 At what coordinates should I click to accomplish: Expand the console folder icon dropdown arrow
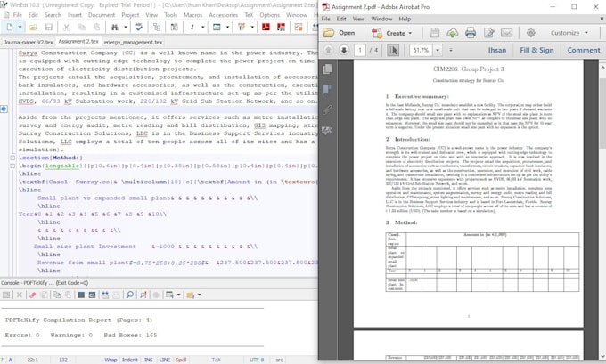(200, 295)
